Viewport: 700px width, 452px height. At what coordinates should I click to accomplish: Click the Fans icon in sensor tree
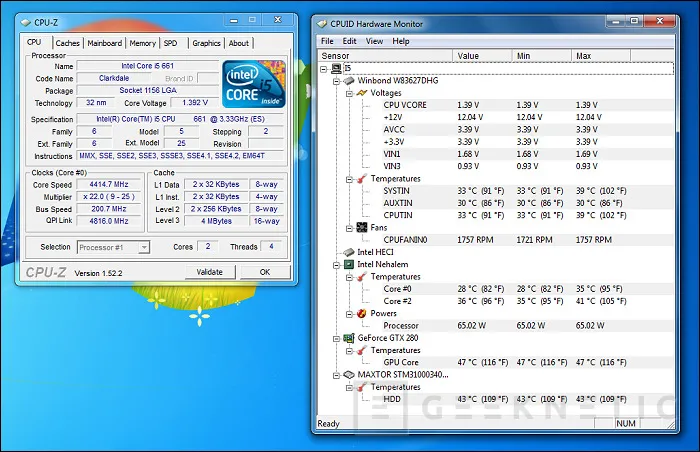[x=362, y=228]
